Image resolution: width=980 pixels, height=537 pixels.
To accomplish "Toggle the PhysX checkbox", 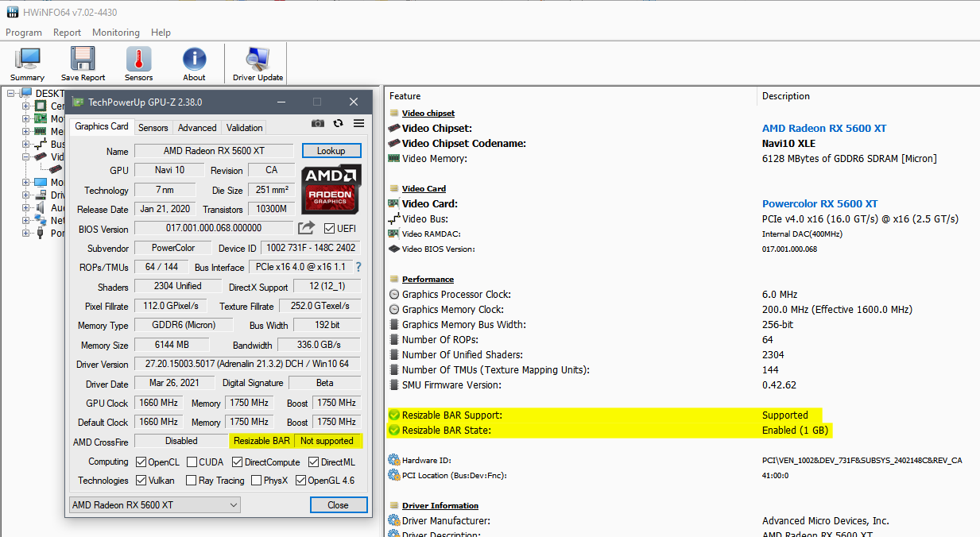I will pyautogui.click(x=256, y=480).
